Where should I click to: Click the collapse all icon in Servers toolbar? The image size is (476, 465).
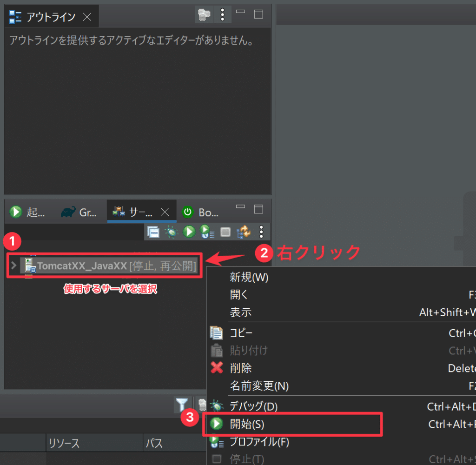coord(153,232)
